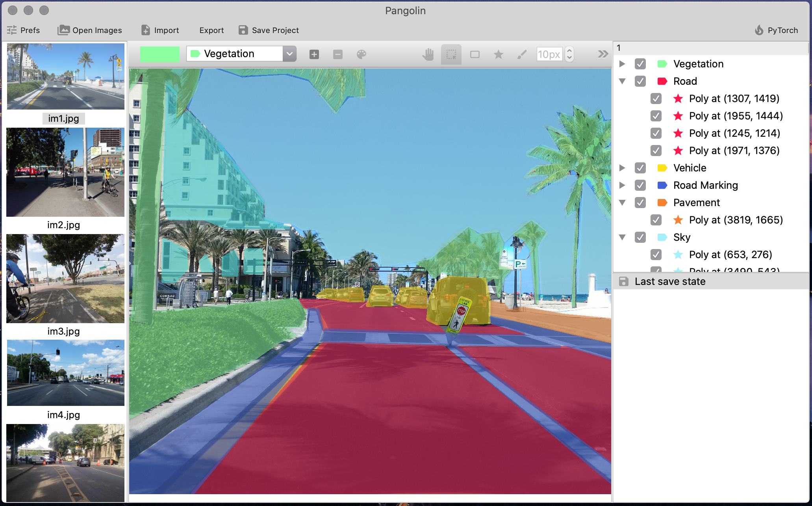The height and width of the screenshot is (506, 812).
Task: Select the star polygon tool
Action: coord(498,54)
